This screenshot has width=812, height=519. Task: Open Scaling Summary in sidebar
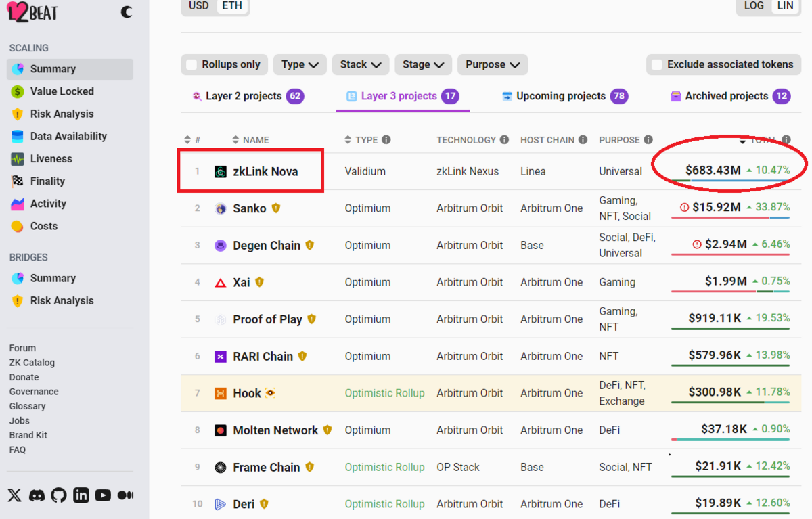pos(70,69)
